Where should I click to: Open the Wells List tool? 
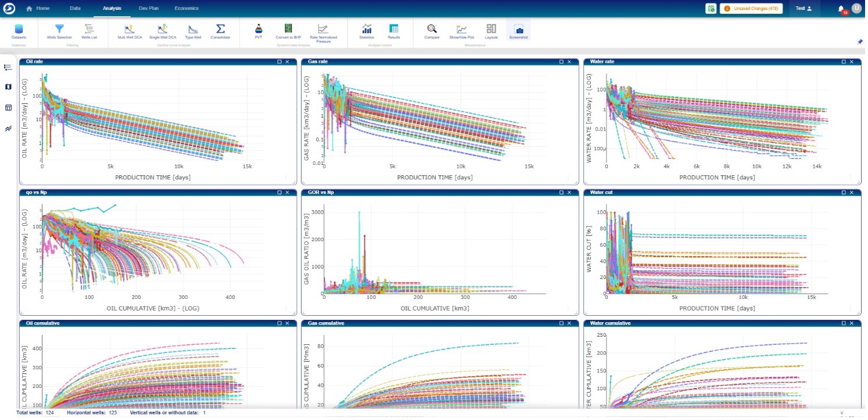click(x=89, y=30)
